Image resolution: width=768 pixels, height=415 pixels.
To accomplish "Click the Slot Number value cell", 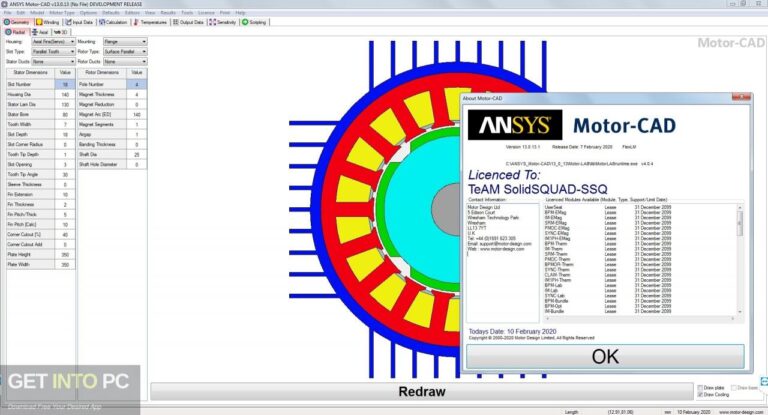I will (x=65, y=84).
